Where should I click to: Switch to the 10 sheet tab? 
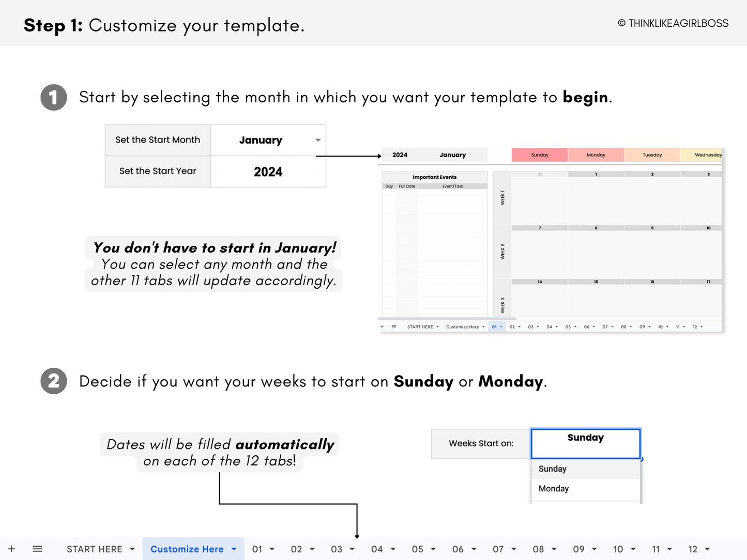tap(618, 549)
